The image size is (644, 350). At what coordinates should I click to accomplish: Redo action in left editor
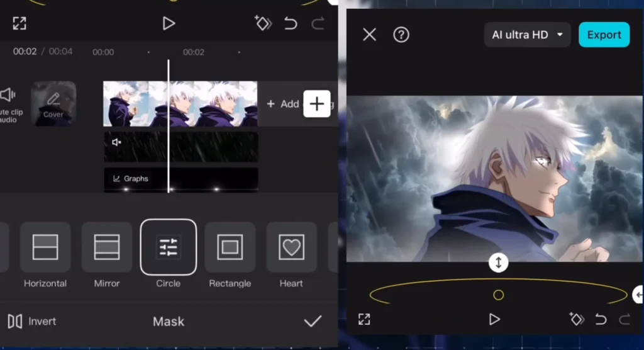point(318,23)
